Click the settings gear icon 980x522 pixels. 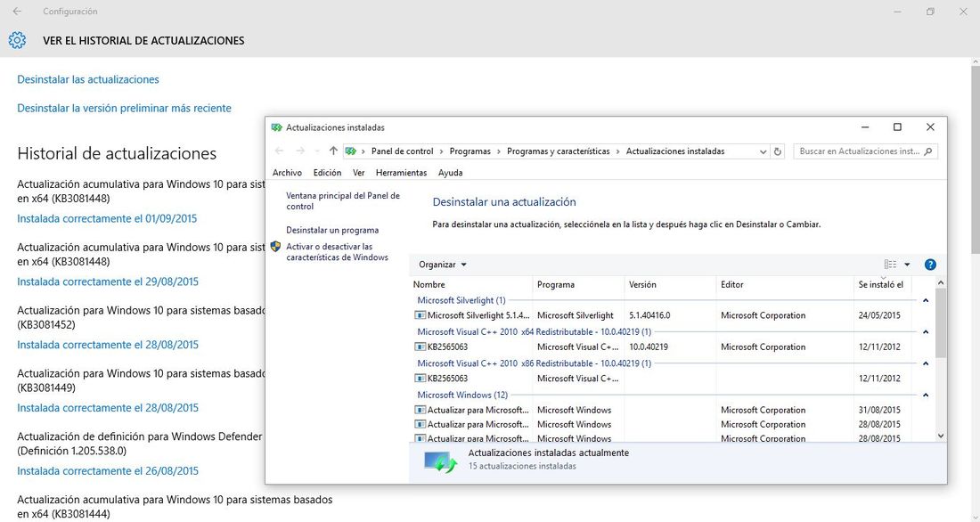click(x=17, y=41)
